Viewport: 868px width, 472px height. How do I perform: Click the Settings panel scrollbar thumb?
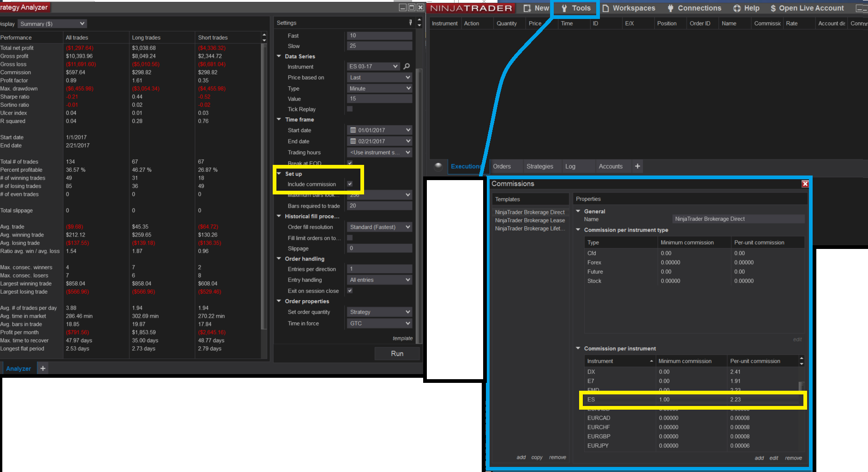pos(419,206)
